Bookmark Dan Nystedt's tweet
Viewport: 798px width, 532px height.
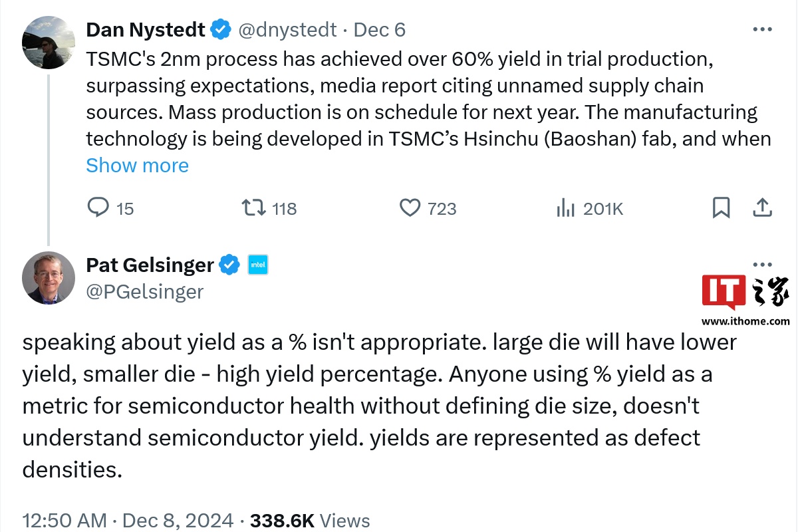tap(721, 208)
